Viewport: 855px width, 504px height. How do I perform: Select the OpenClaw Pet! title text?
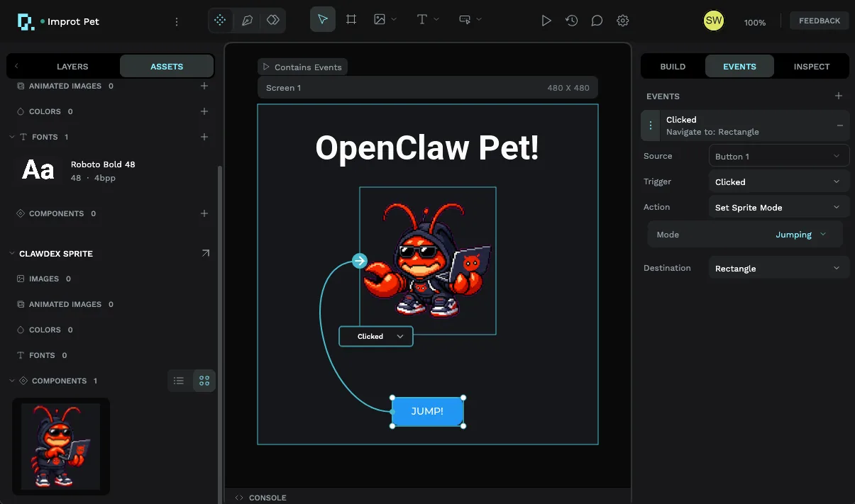(x=427, y=147)
